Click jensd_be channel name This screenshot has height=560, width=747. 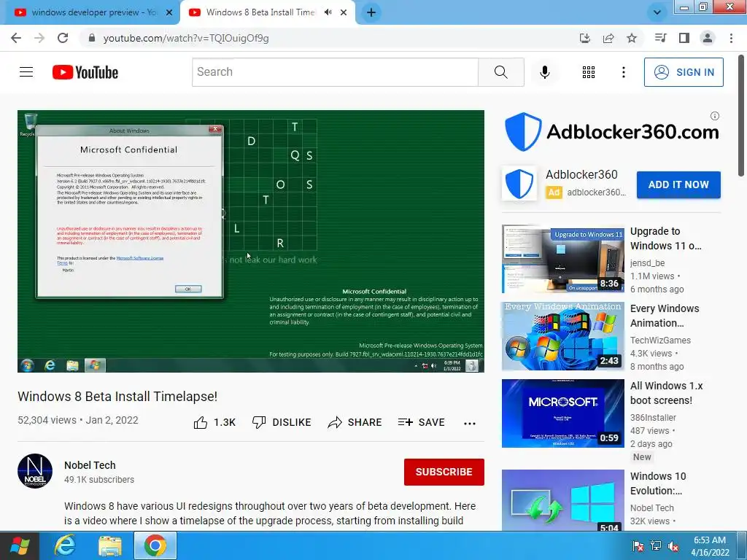tap(647, 262)
